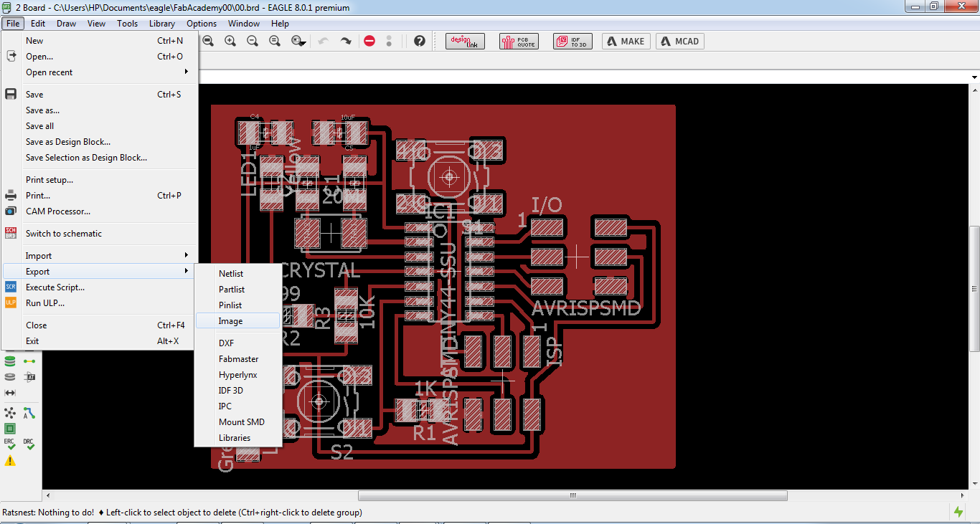980x524 pixels.
Task: Choose Open... from the File menu
Action: pos(100,57)
